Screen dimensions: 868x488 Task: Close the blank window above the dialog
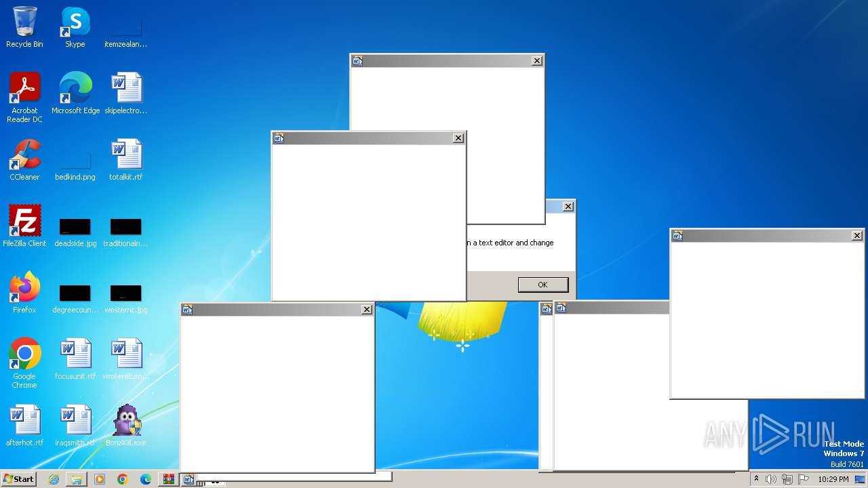(x=537, y=61)
